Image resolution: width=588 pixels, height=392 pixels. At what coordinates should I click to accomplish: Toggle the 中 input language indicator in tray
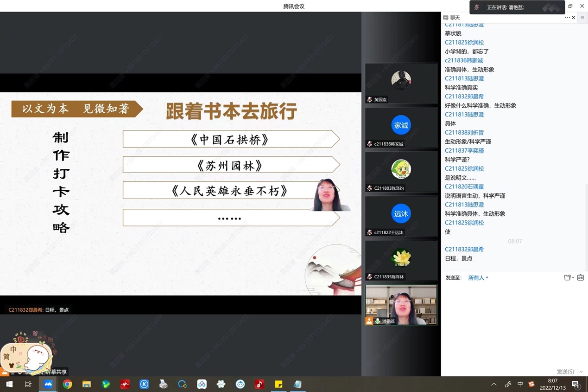[x=520, y=384]
